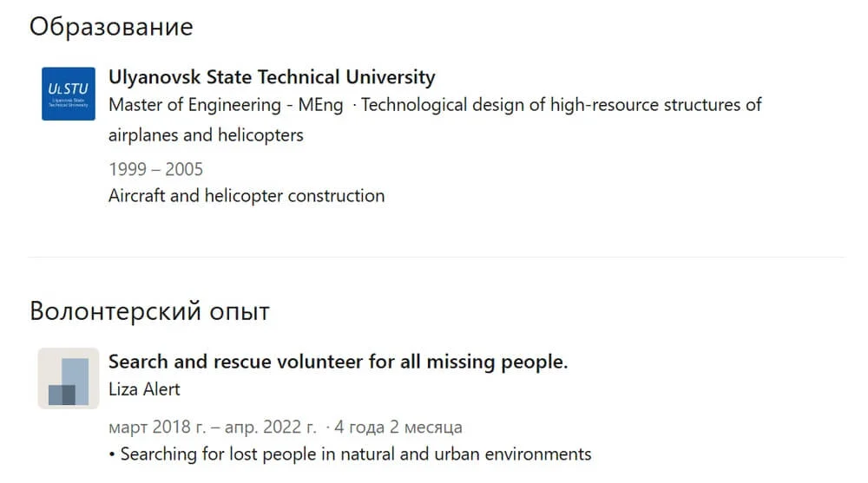
Task: Click the Liza Alert organization name
Action: (x=144, y=388)
